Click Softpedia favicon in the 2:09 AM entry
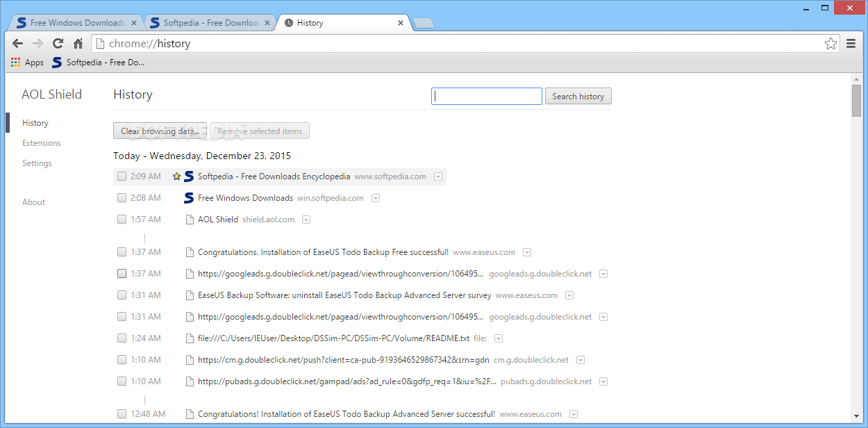 (x=189, y=176)
